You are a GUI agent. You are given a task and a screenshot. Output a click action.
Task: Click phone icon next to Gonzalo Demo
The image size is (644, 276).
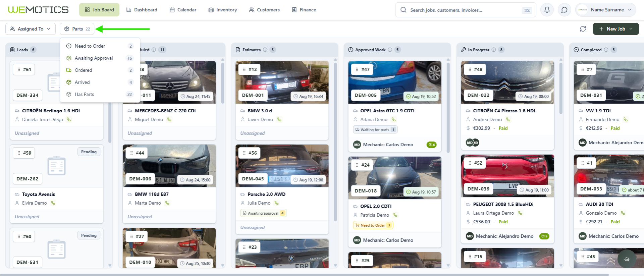click(623, 213)
